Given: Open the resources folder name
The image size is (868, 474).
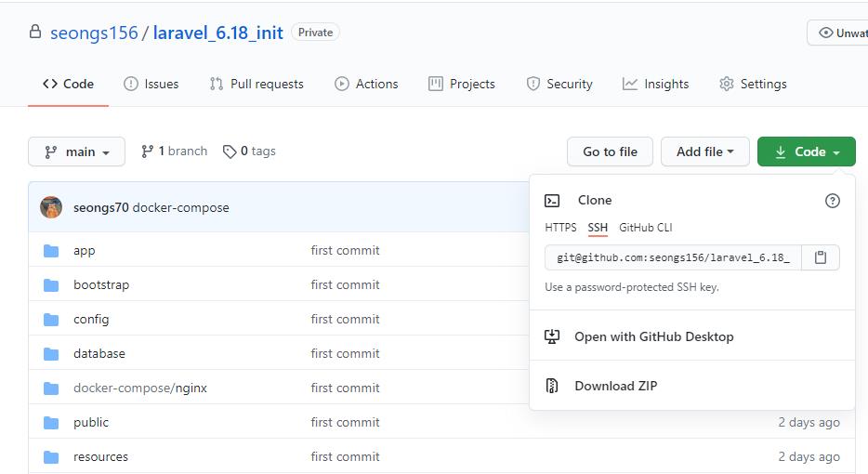Looking at the screenshot, I should 100,457.
